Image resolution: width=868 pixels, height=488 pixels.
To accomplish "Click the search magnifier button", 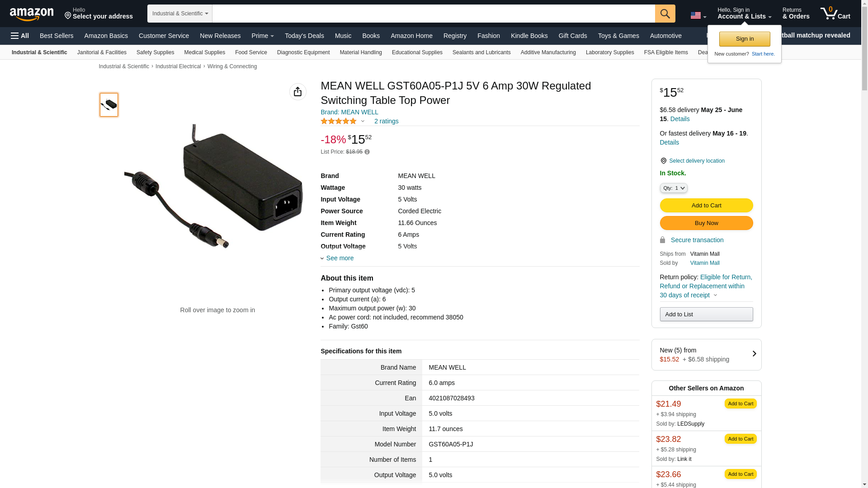I will pos(665,14).
